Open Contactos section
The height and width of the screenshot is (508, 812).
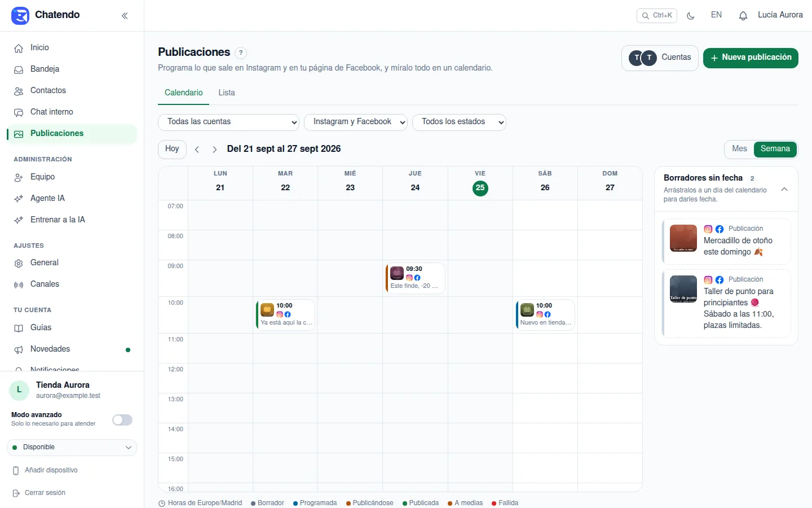click(72, 91)
